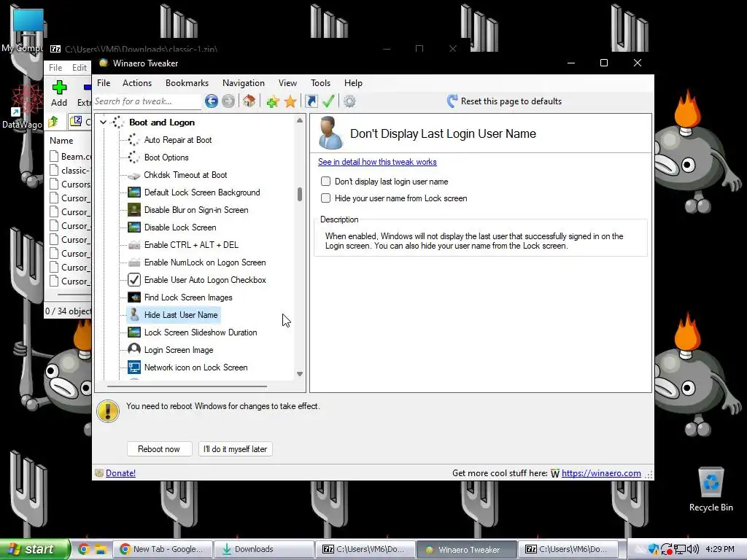The height and width of the screenshot is (560, 747).
Task: Open File menu in the 7-Zip window
Action: click(x=55, y=68)
